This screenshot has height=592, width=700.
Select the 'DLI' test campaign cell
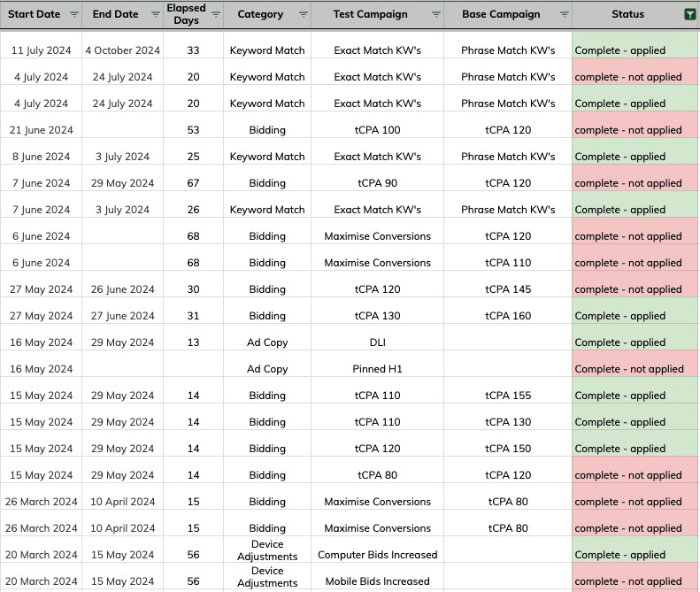[x=378, y=342]
